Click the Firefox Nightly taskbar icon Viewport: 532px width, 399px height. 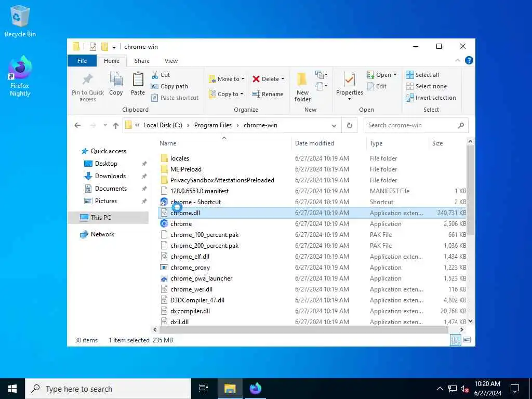[x=255, y=389]
